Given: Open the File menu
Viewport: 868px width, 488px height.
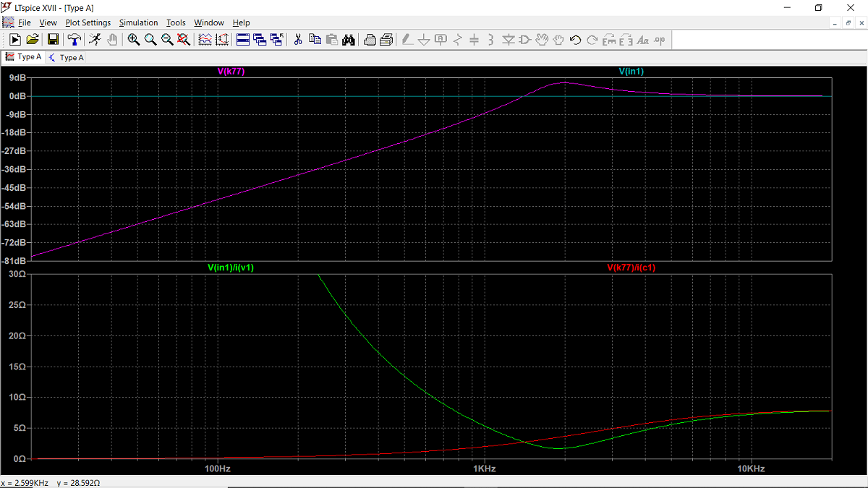Looking at the screenshot, I should point(25,22).
